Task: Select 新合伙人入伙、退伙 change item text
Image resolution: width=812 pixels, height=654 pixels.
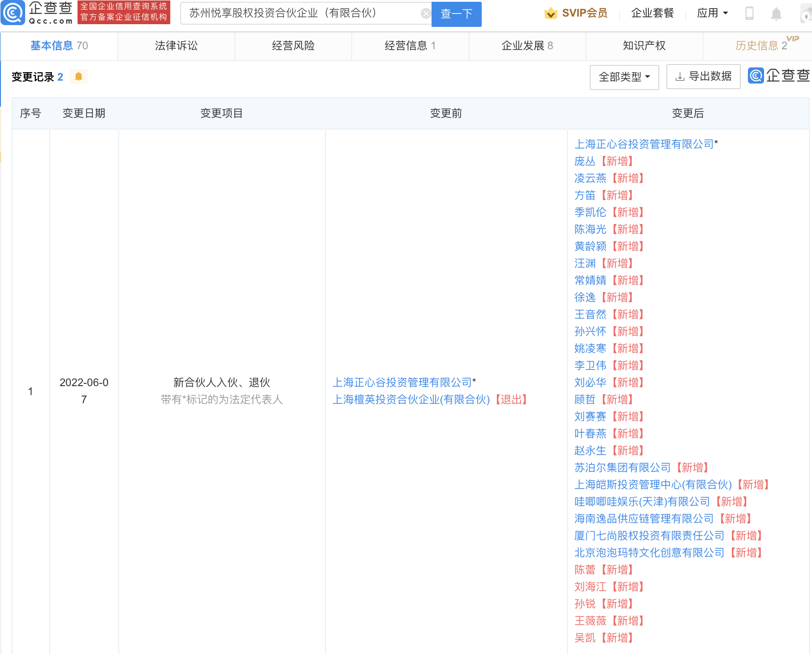Action: coord(221,383)
